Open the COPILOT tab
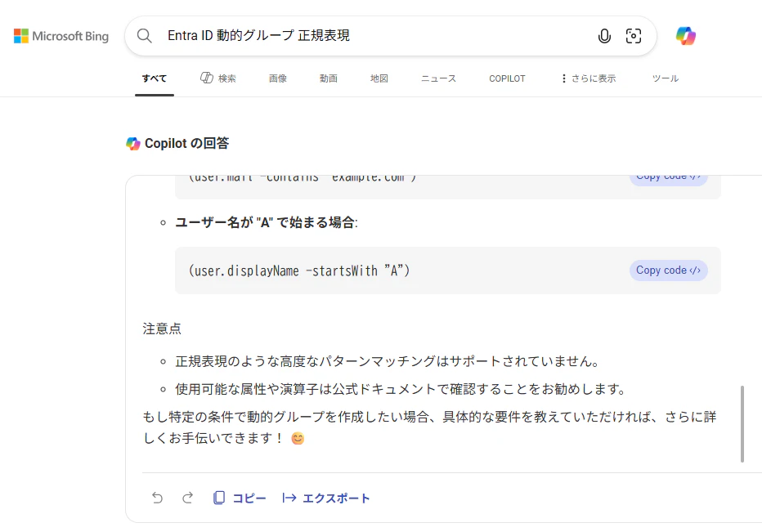762x532 pixels. (x=507, y=78)
